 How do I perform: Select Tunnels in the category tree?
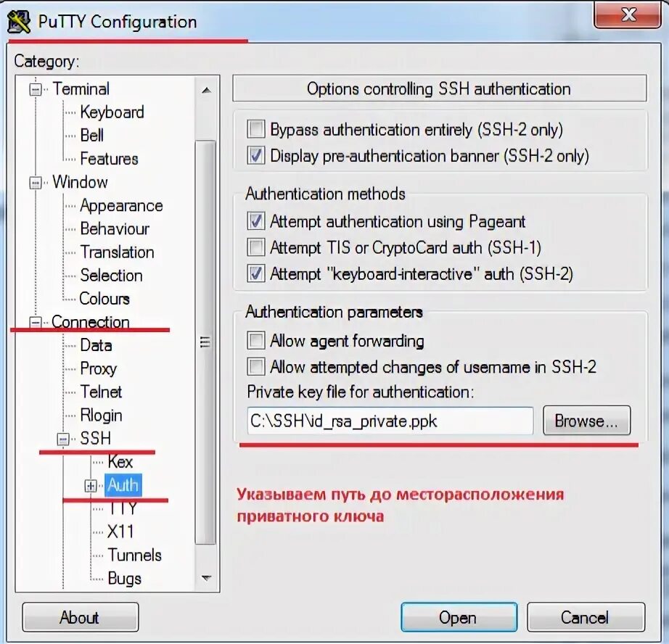coord(134,555)
